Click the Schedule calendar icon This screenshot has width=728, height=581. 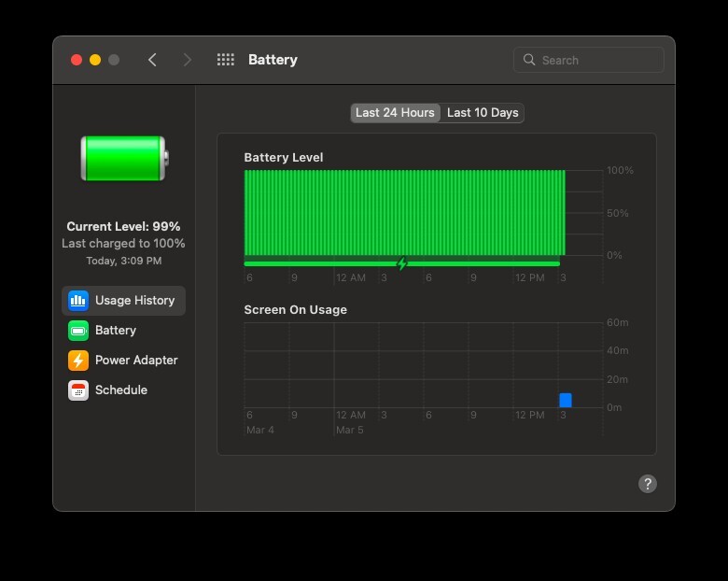(78, 390)
